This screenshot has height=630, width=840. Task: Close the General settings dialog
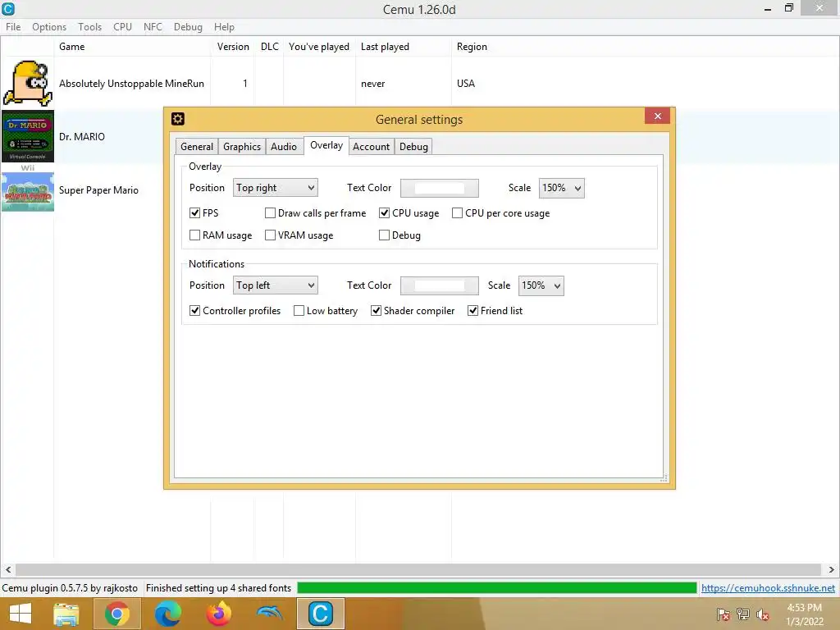tap(657, 116)
